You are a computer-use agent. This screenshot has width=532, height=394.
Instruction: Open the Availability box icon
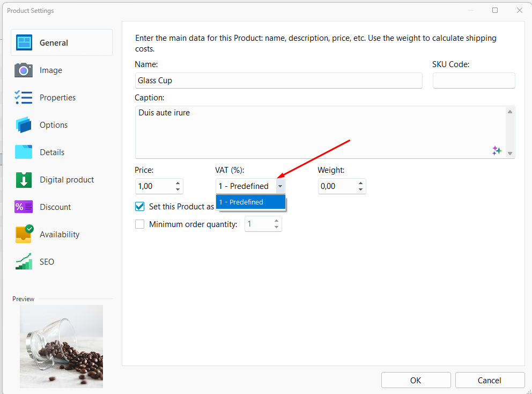tap(24, 234)
